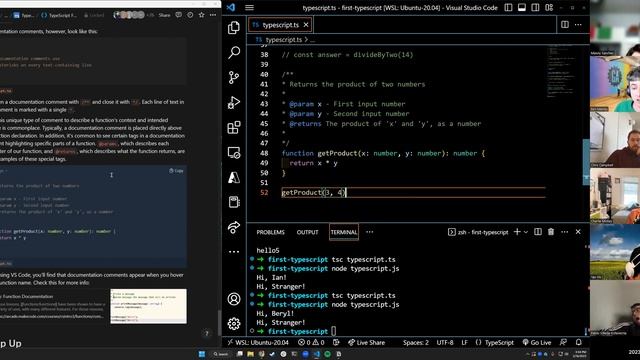
Task: Open the Azure view in the activity bar
Action: tap(234, 177)
